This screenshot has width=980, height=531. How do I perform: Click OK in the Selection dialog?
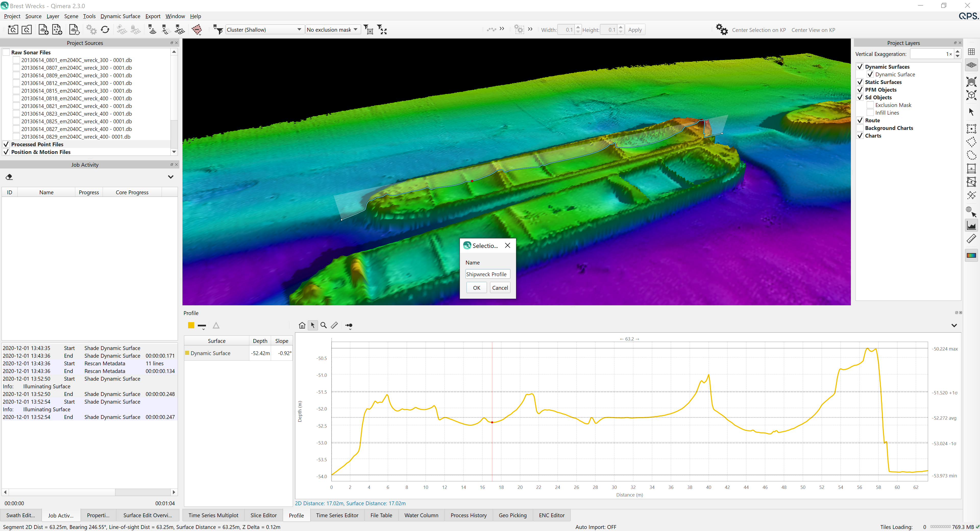pos(476,288)
